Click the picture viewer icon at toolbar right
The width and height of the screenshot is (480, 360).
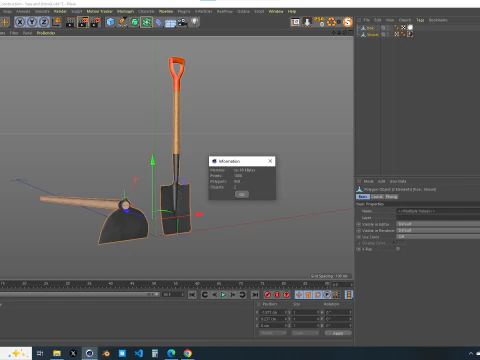click(295, 22)
